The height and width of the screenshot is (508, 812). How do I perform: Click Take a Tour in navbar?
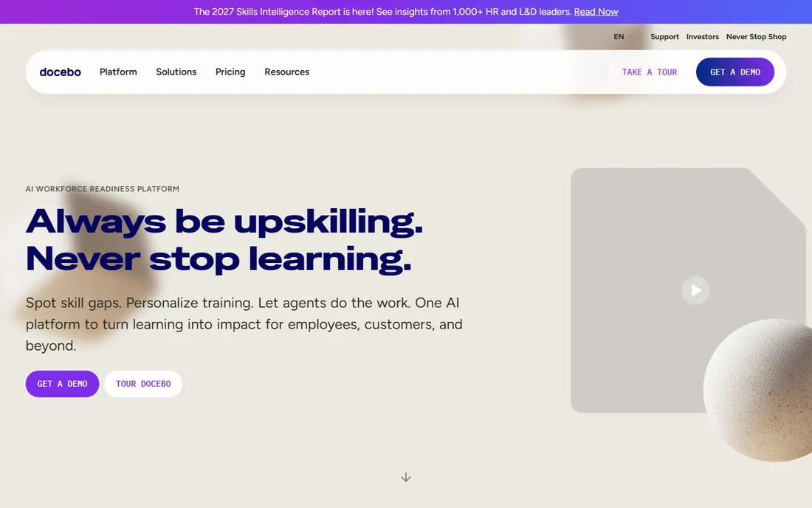pyautogui.click(x=650, y=72)
